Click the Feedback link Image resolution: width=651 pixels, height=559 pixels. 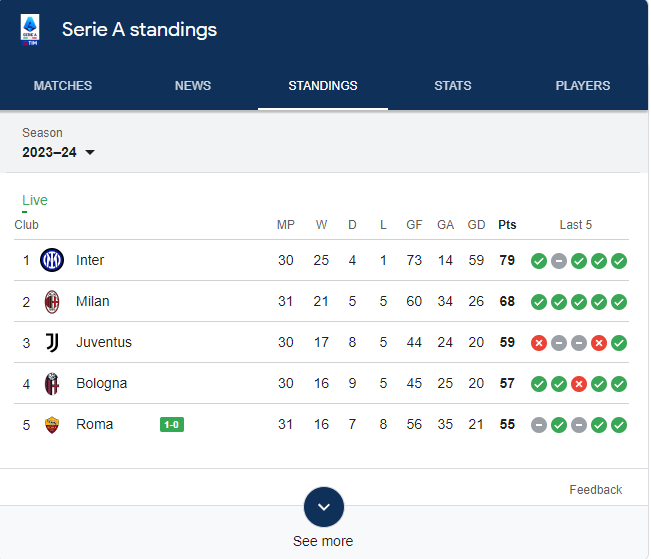point(596,490)
